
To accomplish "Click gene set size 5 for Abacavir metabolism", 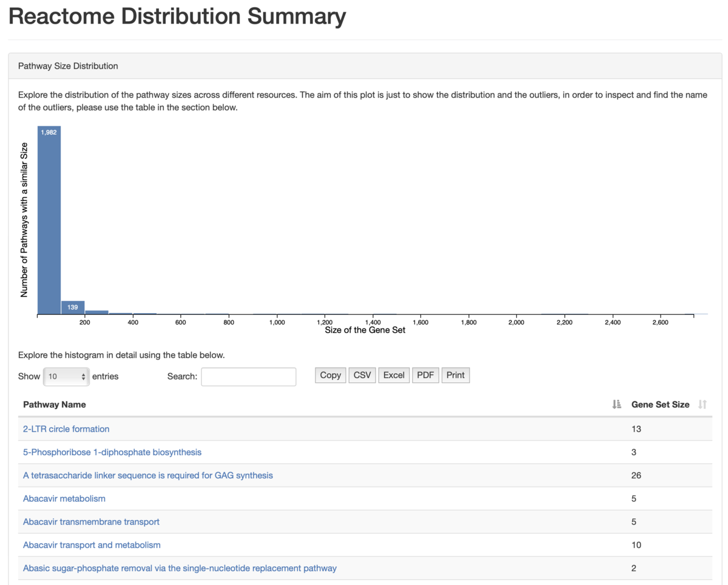I will pyautogui.click(x=634, y=498).
